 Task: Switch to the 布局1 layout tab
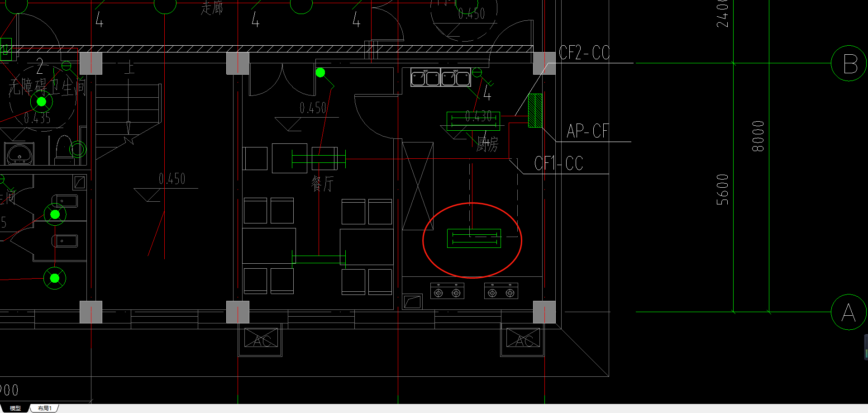[x=45, y=408]
